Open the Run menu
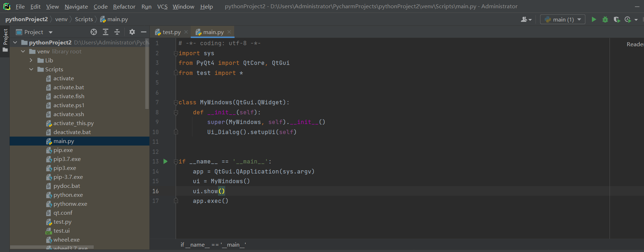644x252 pixels. (x=147, y=6)
